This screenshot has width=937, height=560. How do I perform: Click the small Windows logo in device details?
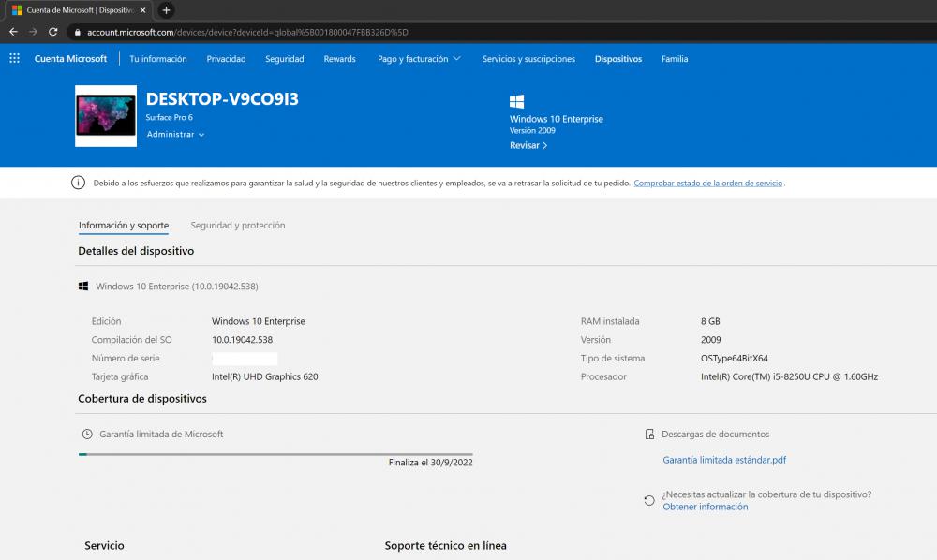(x=83, y=286)
